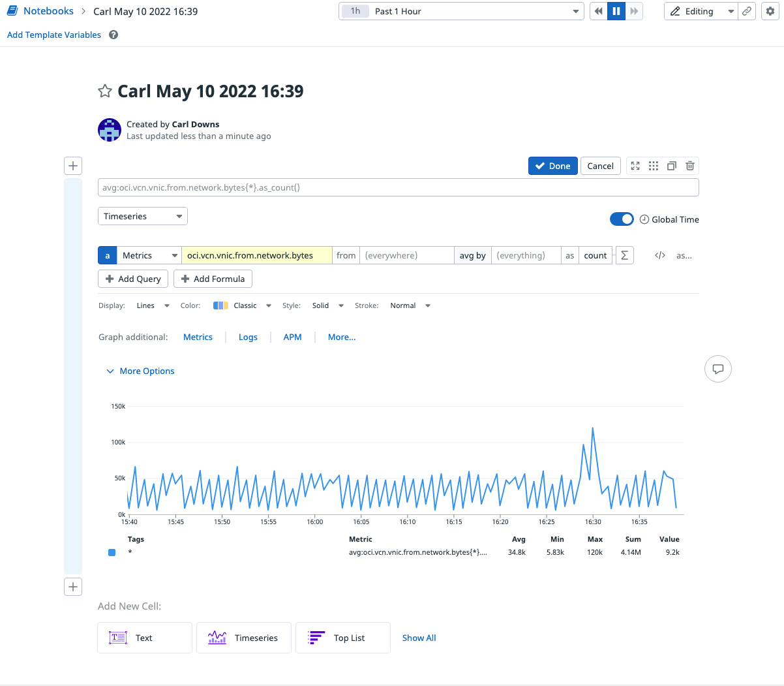Open notebook settings via the gear icon
This screenshot has width=784, height=686.
(x=770, y=11)
